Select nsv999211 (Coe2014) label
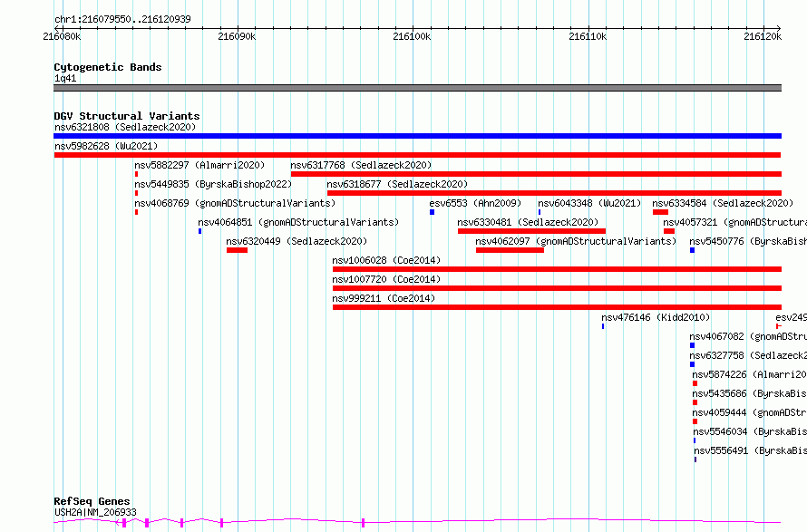 [x=384, y=298]
